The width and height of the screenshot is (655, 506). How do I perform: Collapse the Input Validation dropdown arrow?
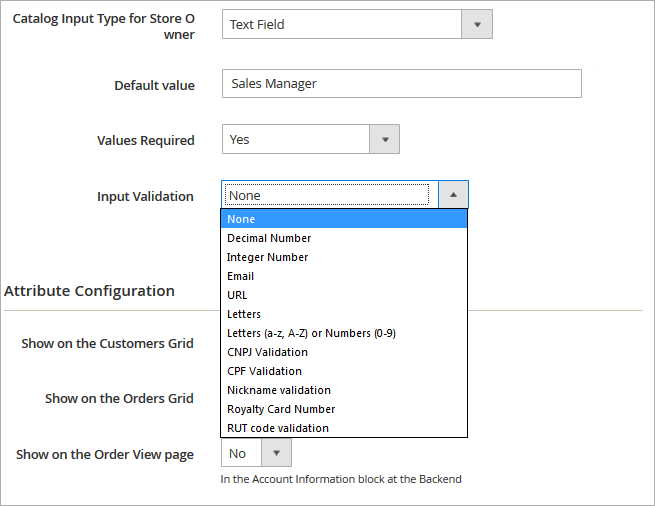453,195
